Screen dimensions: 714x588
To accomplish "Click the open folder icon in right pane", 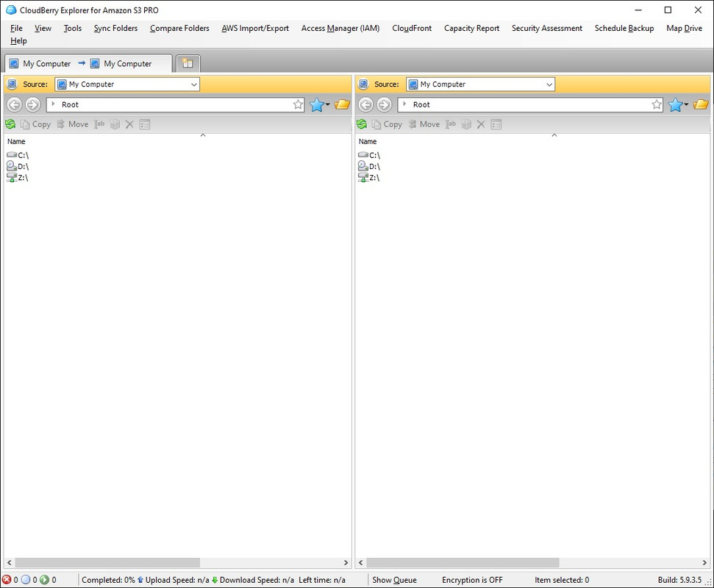I will [x=701, y=104].
